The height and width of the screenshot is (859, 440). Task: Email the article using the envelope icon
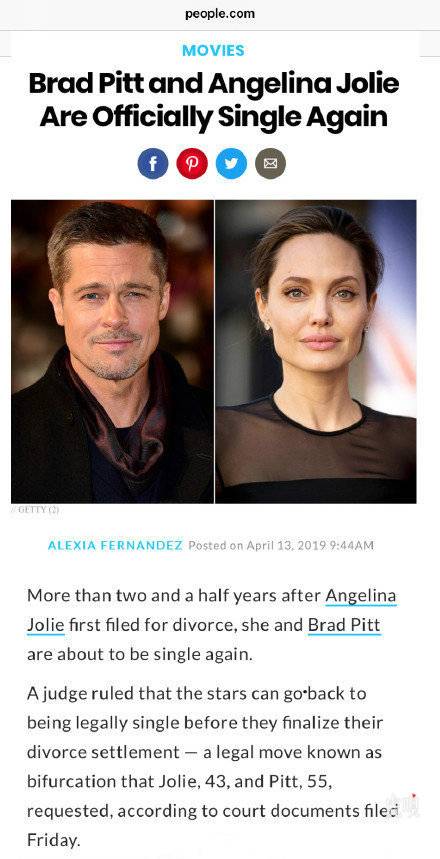(271, 163)
